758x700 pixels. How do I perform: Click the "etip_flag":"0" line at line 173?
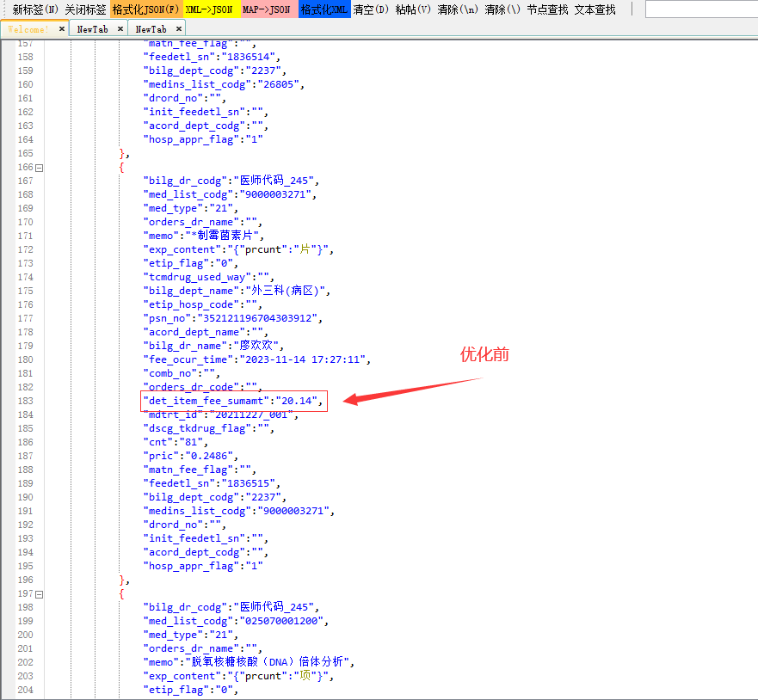pos(190,264)
